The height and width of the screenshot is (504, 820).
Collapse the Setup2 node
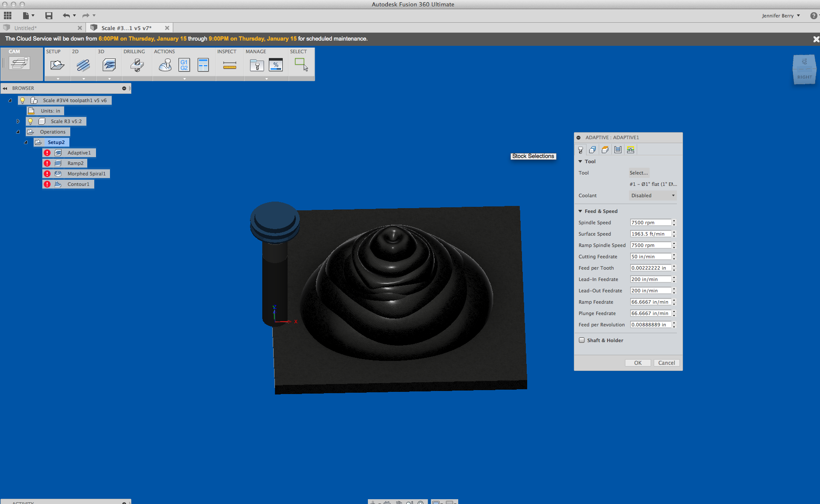(x=26, y=143)
